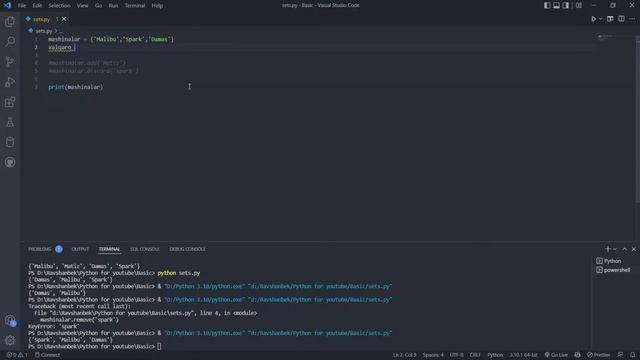Click the mashinalar set definition line
The height and width of the screenshot is (360, 640).
[111, 39]
